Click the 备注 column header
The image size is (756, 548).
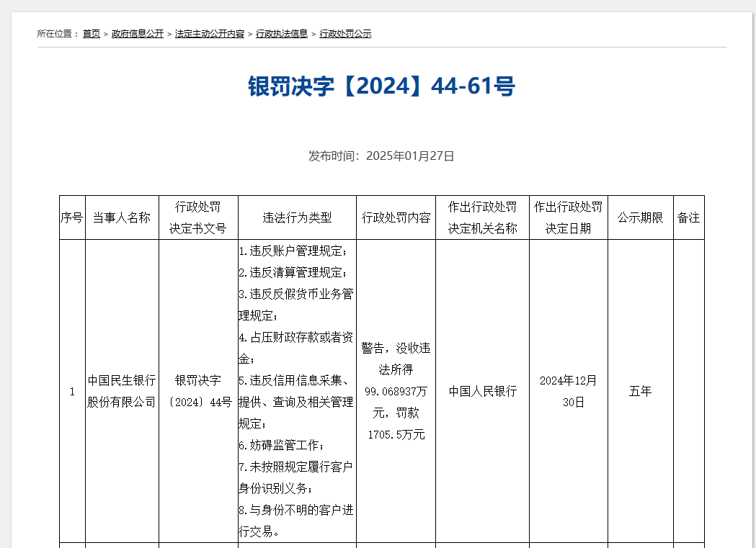pos(688,217)
